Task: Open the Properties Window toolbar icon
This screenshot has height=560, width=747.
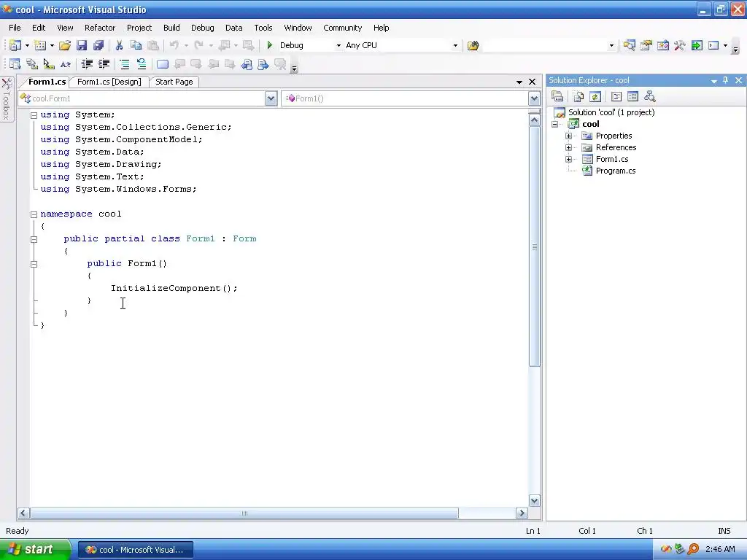Action: tap(646, 46)
